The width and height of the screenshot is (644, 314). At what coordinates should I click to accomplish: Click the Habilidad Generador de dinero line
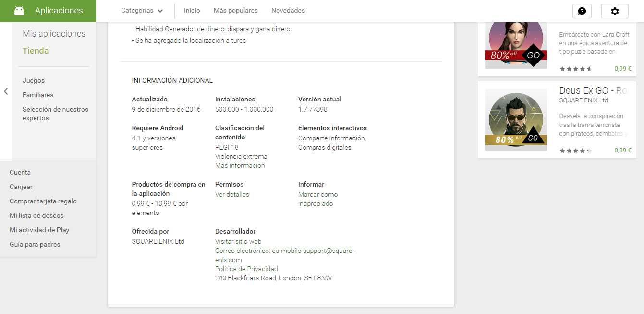pos(211,29)
